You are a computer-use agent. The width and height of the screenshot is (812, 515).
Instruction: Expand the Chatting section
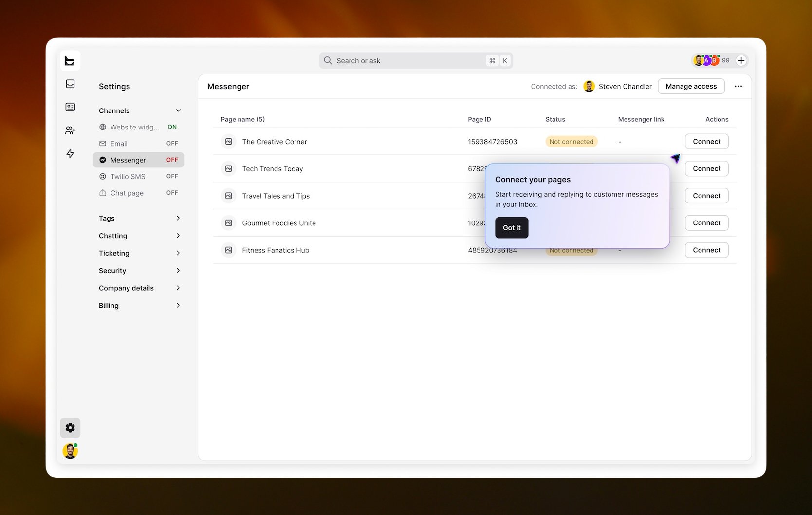[140, 236]
